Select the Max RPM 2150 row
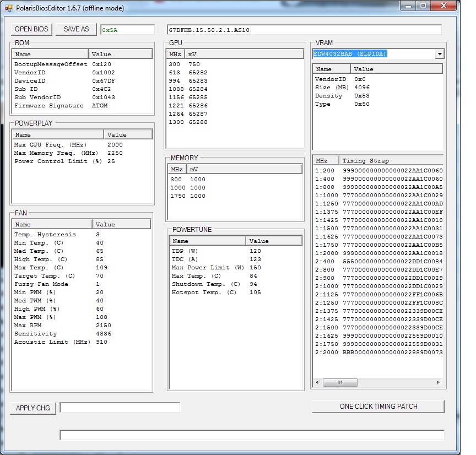The width and height of the screenshot is (476, 455). coord(82,326)
